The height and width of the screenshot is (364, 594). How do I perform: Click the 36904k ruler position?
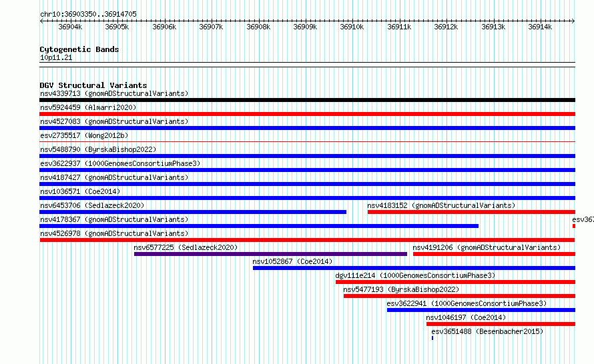[70, 27]
